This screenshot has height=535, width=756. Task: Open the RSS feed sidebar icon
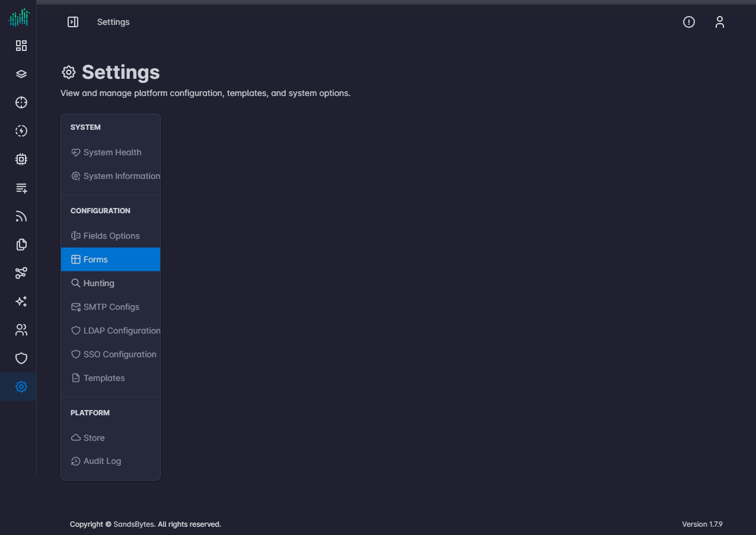point(21,216)
